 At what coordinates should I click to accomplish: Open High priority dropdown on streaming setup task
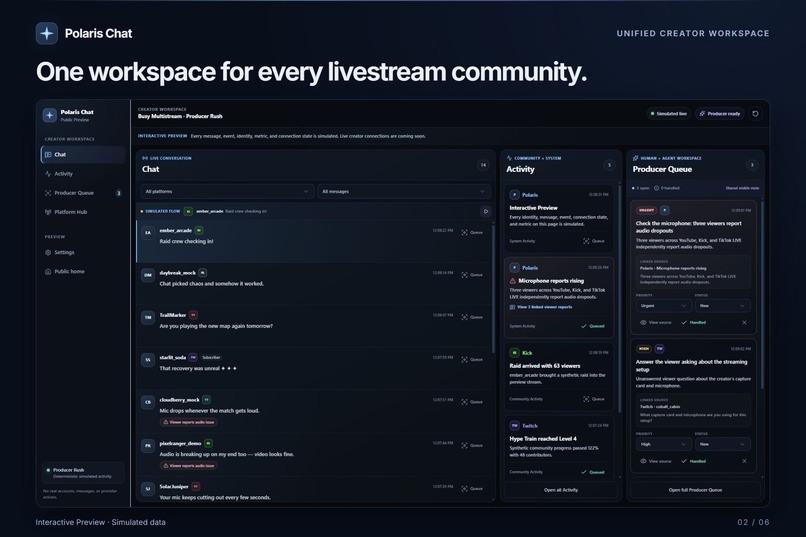(663, 445)
